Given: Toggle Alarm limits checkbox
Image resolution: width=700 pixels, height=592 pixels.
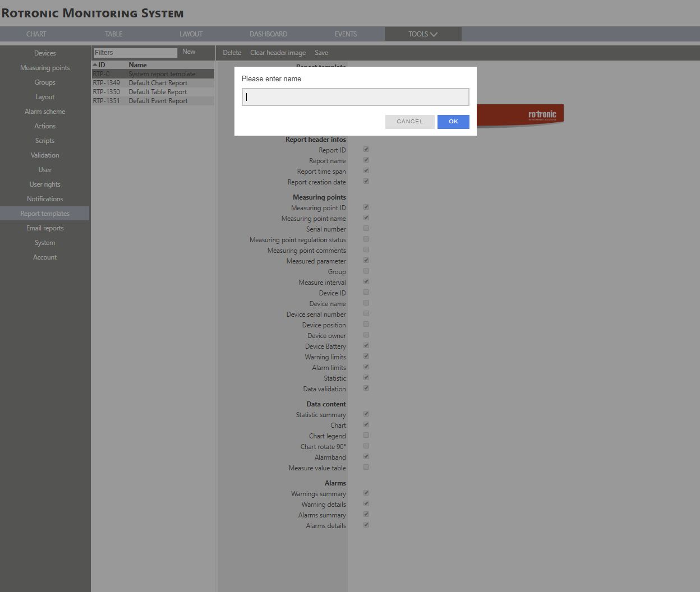Looking at the screenshot, I should (x=366, y=367).
